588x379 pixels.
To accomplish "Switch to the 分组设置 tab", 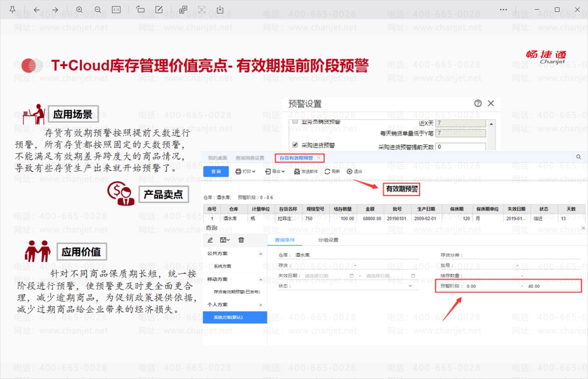I will click(x=328, y=240).
